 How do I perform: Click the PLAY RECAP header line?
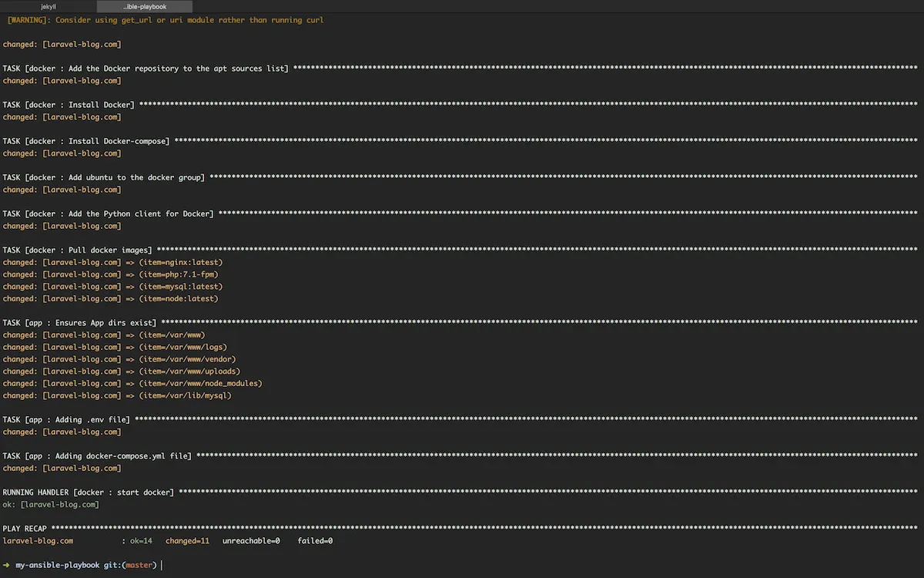point(460,528)
